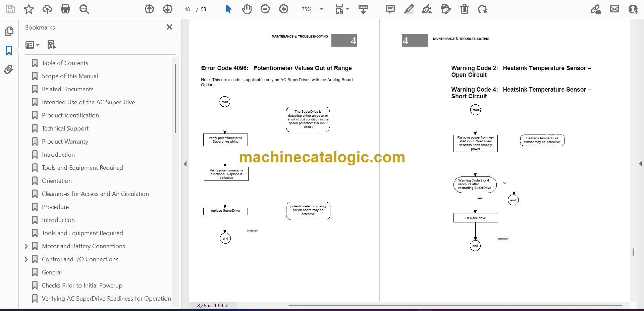Expand the right tools pane arrow
The width and height of the screenshot is (644, 311).
click(640, 164)
